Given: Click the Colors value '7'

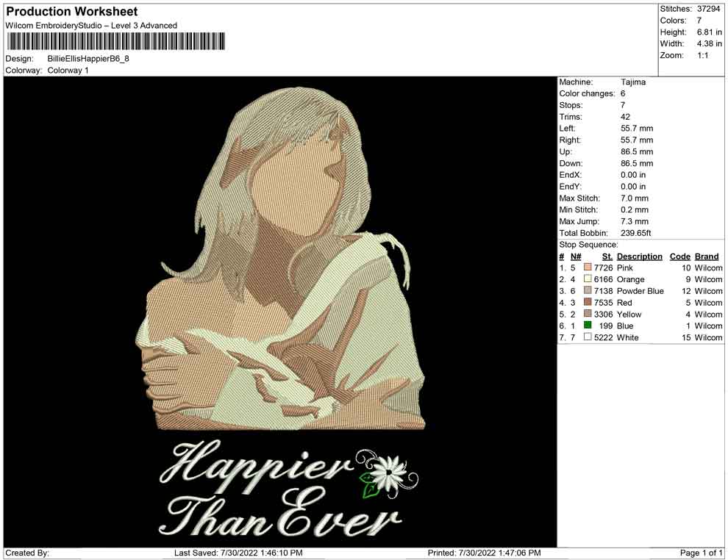Looking at the screenshot, I should point(699,21).
